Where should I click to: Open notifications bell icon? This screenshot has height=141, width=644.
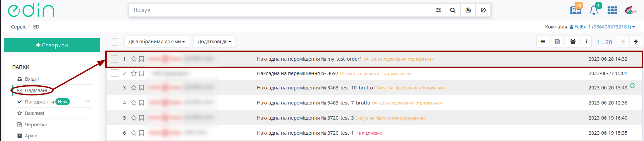594,10
